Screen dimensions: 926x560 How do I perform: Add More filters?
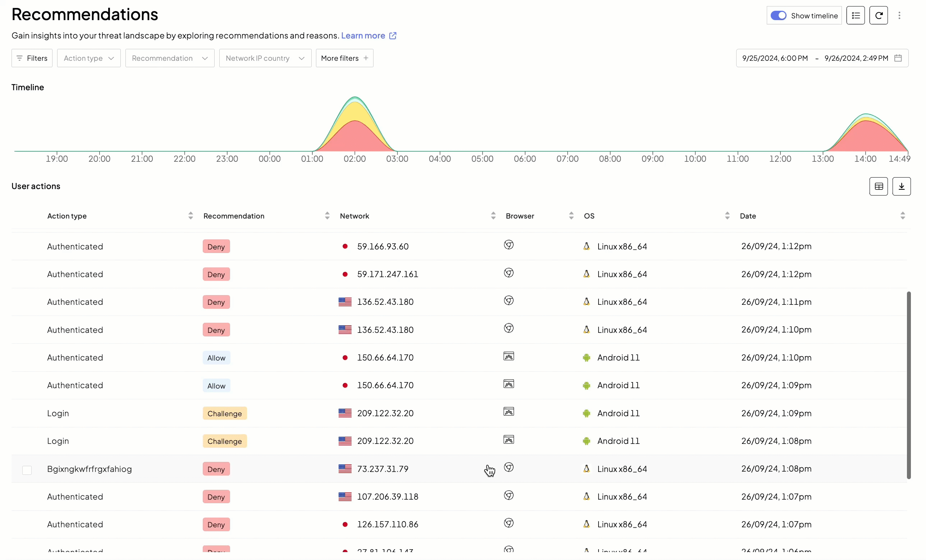click(344, 58)
